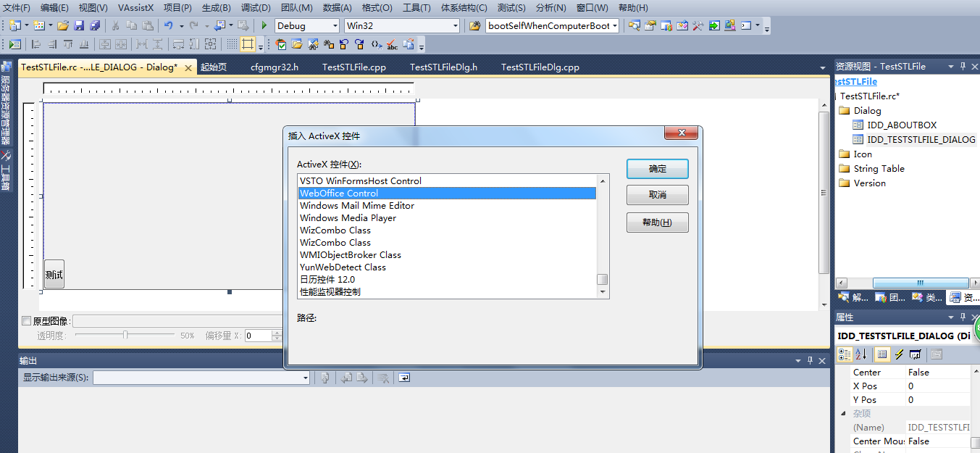
Task: Switch properties to Categorized view icon
Action: point(845,354)
